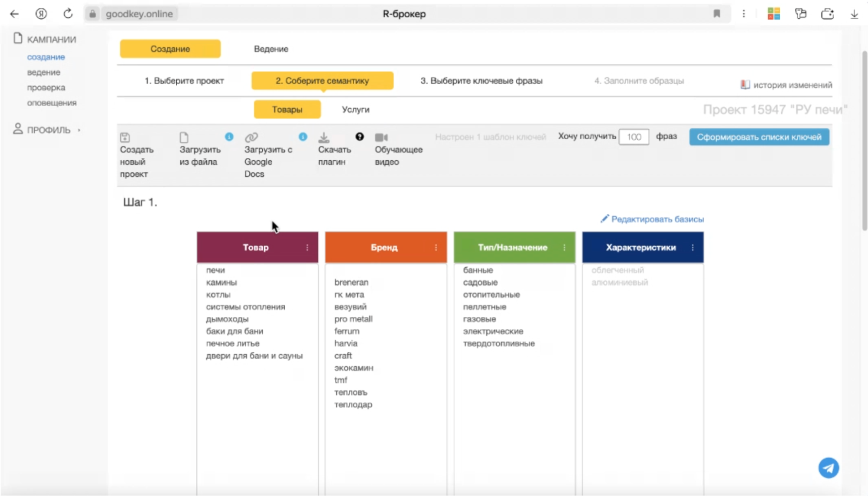Open история изменений link
868x496 pixels.
pyautogui.click(x=792, y=85)
